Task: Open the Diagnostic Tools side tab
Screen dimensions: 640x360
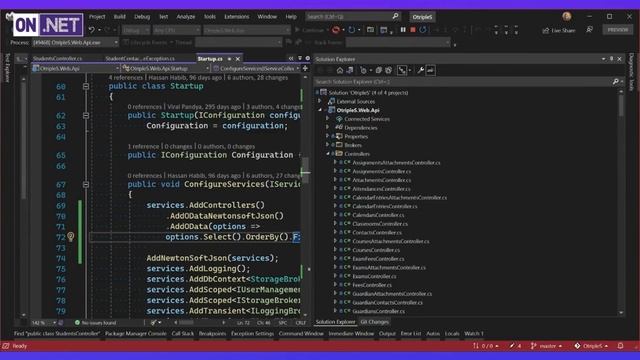Action: 631,72
